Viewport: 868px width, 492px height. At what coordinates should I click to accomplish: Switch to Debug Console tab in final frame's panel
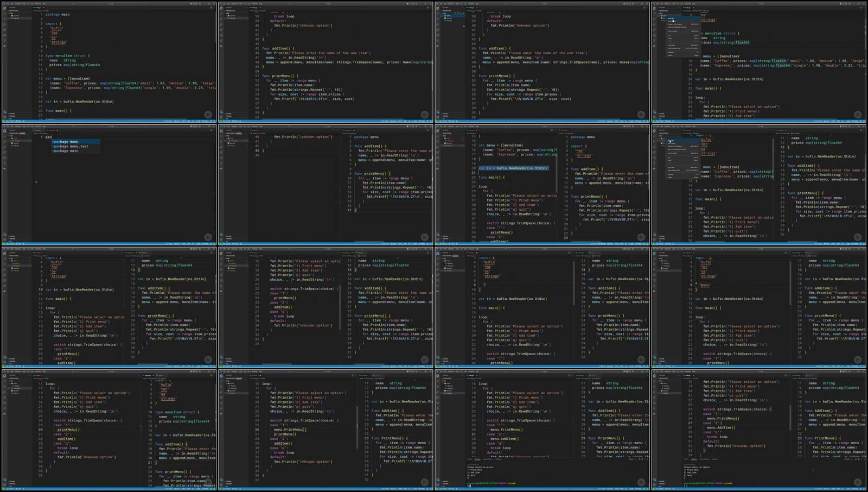(x=704, y=459)
